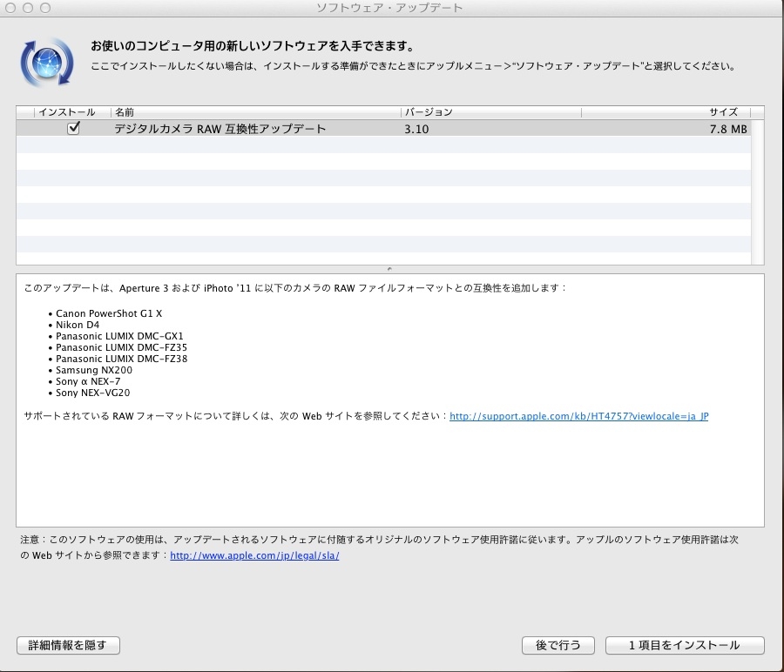Click the Nikon D4 entry

78,325
